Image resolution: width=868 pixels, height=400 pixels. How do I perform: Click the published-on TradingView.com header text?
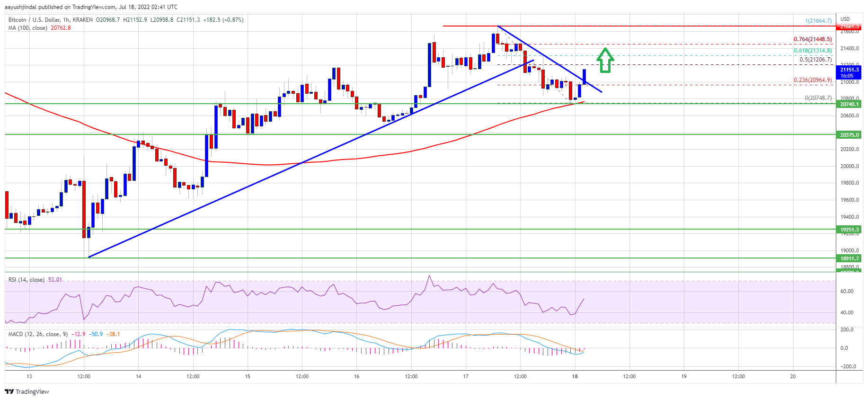pyautogui.click(x=91, y=7)
